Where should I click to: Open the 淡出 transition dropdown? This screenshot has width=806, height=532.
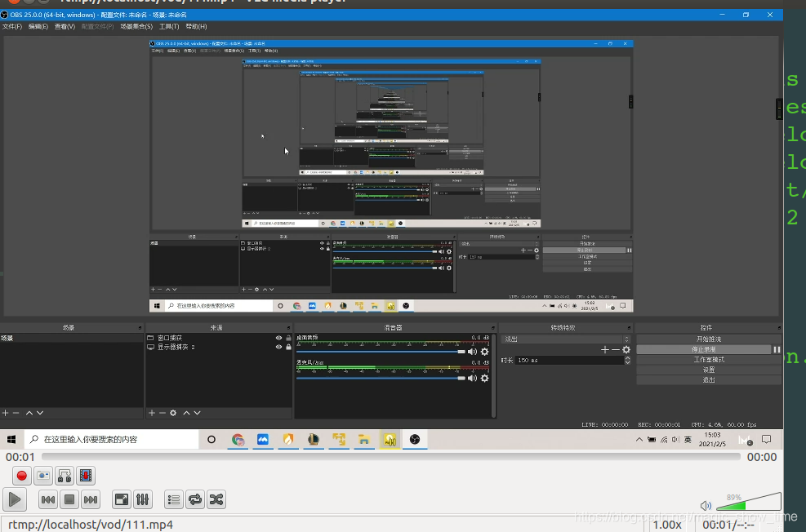[x=565, y=339]
